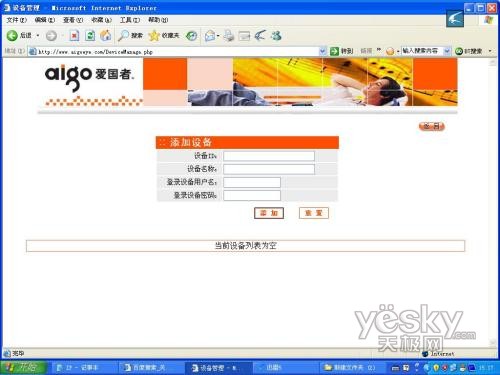Stop page loading with red X icon
The width and height of the screenshot is (500, 375).
click(x=74, y=36)
